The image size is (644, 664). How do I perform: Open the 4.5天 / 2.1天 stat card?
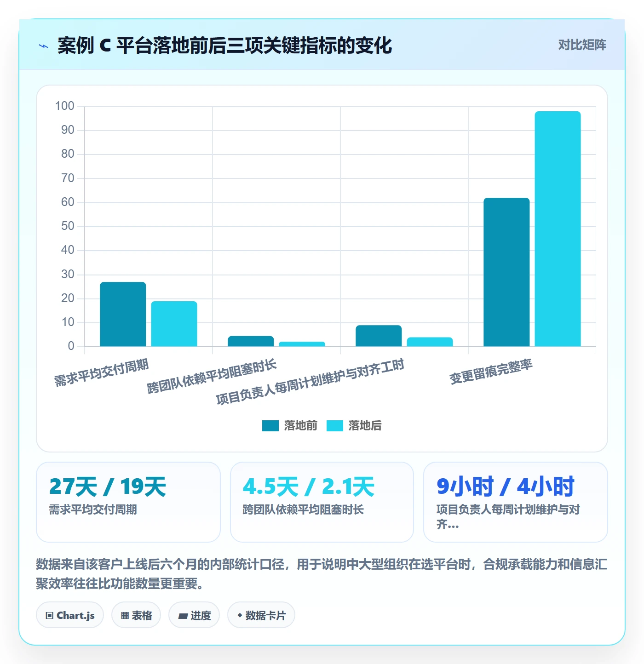tap(322, 502)
